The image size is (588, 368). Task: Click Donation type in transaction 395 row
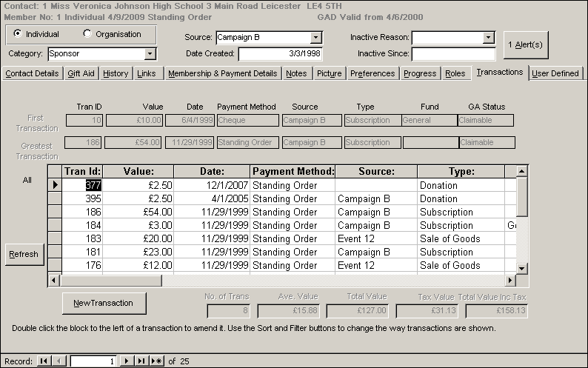pyautogui.click(x=461, y=198)
